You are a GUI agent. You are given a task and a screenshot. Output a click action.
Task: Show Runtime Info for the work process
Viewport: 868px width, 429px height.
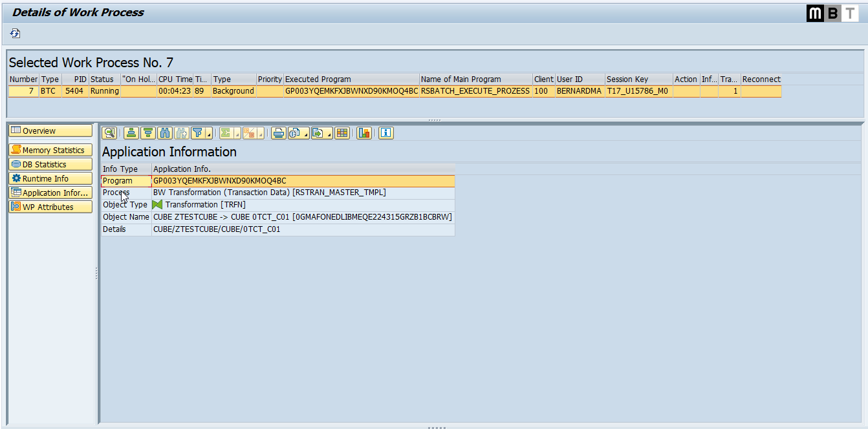coord(50,178)
